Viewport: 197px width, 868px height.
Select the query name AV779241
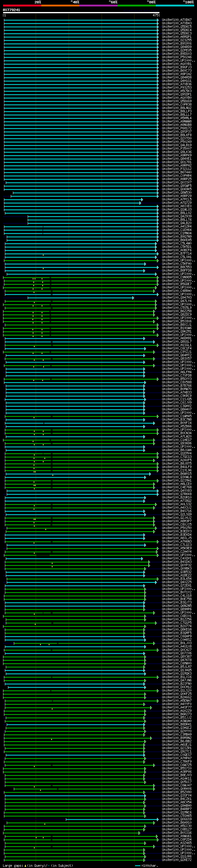(x=11, y=10)
